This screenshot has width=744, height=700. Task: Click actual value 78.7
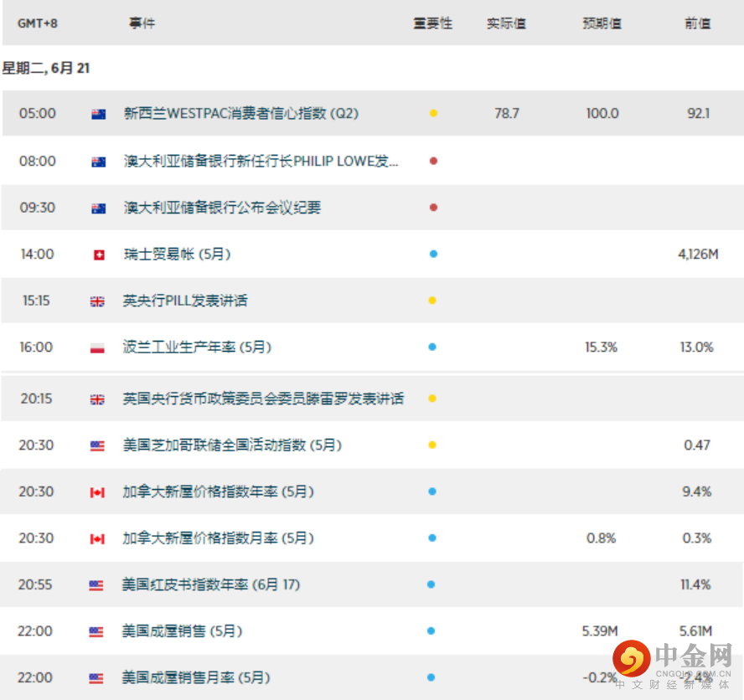(x=507, y=114)
